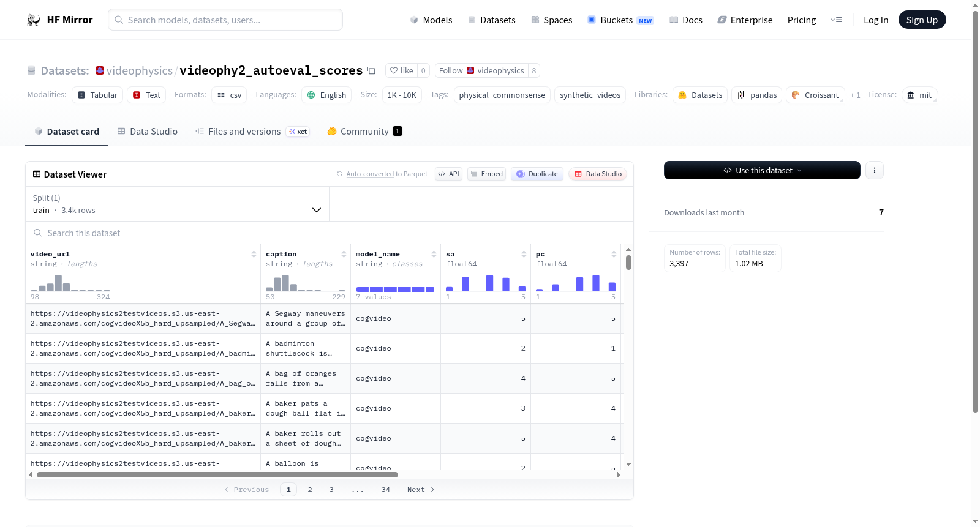The width and height of the screenshot is (980, 527).
Task: Open the Data Studio tab
Action: click(x=148, y=132)
